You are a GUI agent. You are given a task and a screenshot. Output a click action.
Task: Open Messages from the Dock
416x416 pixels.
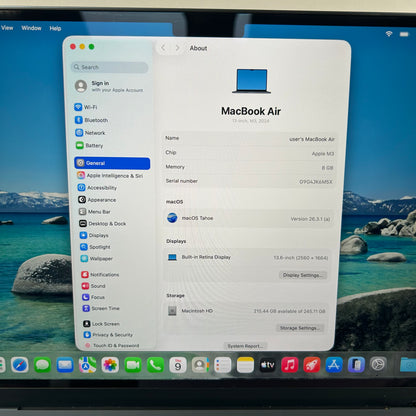click(42, 365)
